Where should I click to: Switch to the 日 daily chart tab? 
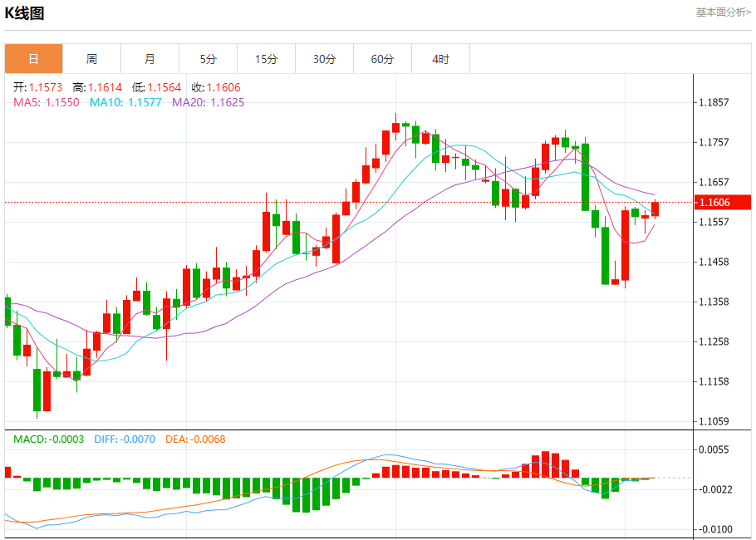[33, 59]
